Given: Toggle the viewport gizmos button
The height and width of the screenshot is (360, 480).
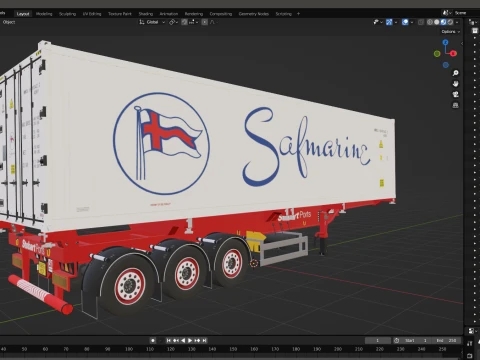Looking at the screenshot, I should (389, 22).
